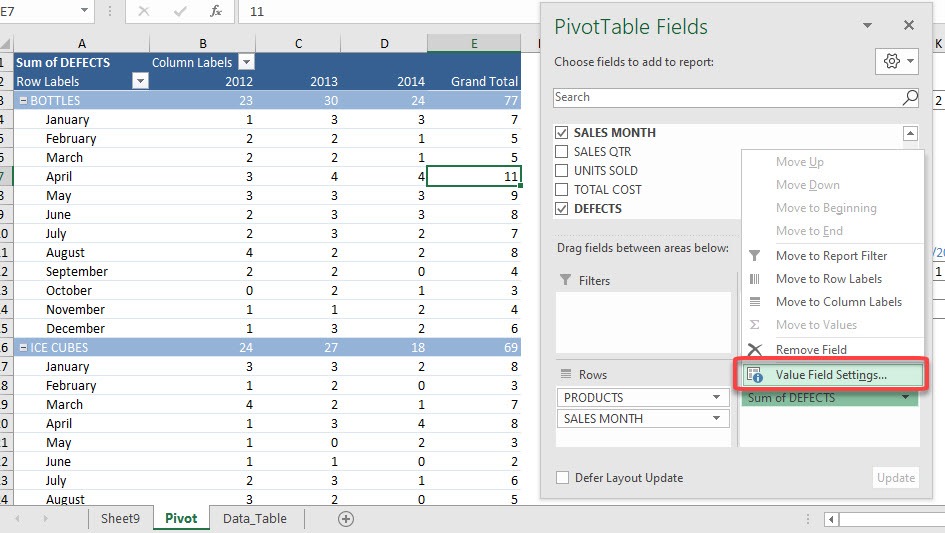Select the Sum of DEFECTS header cell
This screenshot has height=533, width=945.
pyautogui.click(x=81, y=62)
